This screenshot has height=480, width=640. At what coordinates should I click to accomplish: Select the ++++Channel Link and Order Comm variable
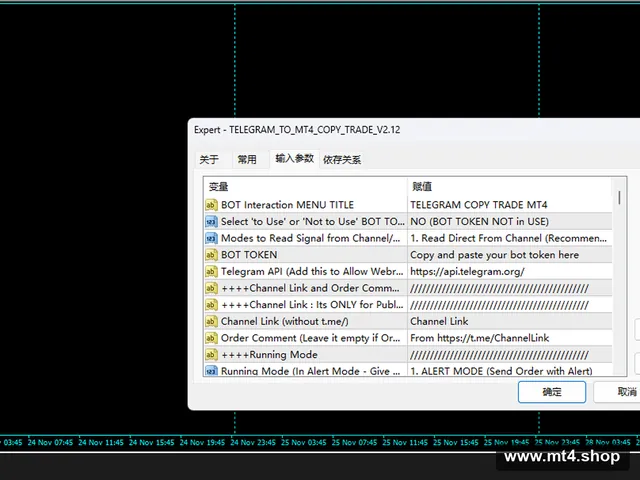click(310, 288)
